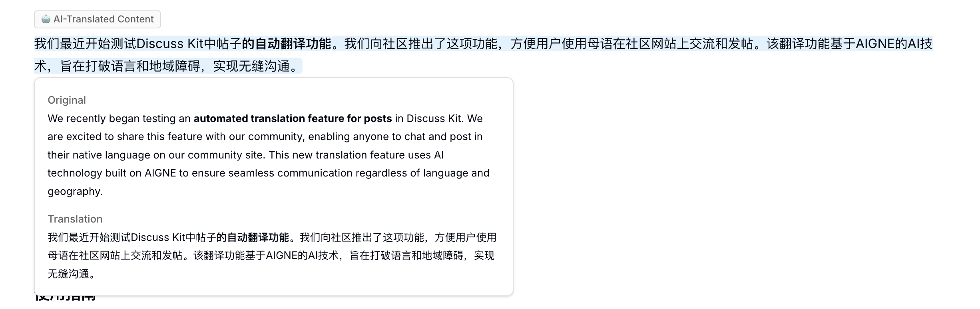Click the bold 的自动翻译功能 in the popup translation
980x309 pixels.
(x=253, y=237)
